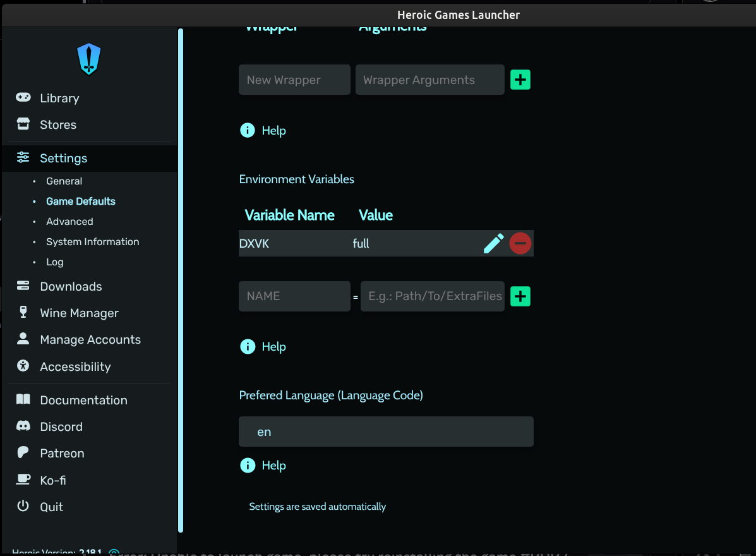Open Documentation link
The image size is (756, 556).
click(x=83, y=400)
